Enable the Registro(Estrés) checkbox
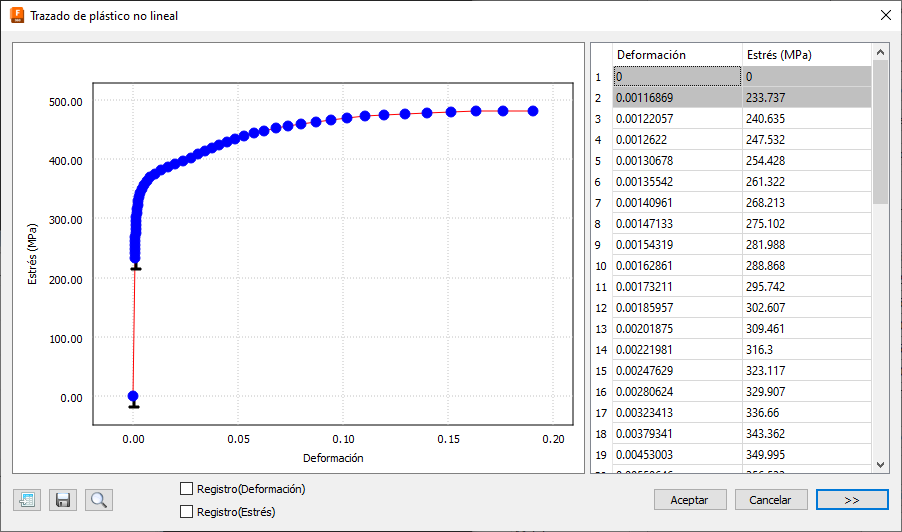 [186, 511]
